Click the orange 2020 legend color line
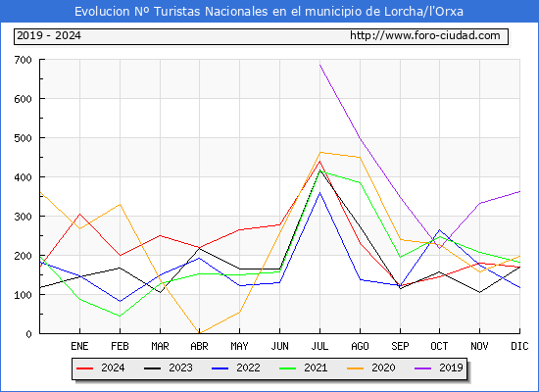539x392 pixels. point(356,368)
